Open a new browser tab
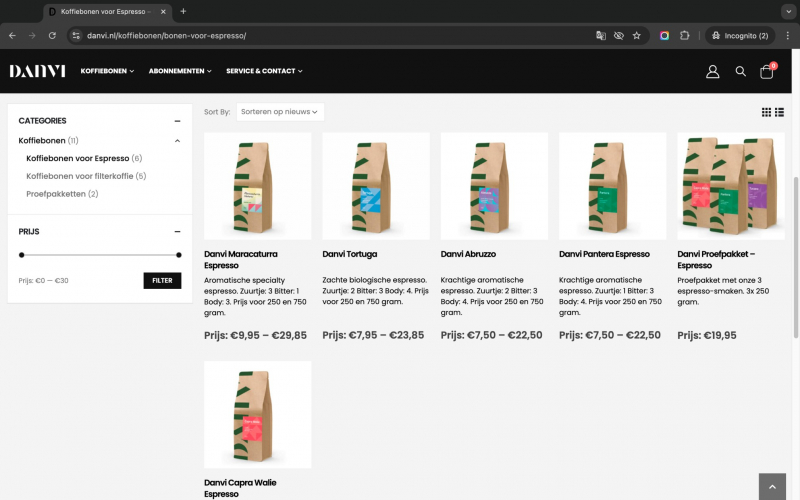Viewport: 800px width, 500px height. [183, 11]
